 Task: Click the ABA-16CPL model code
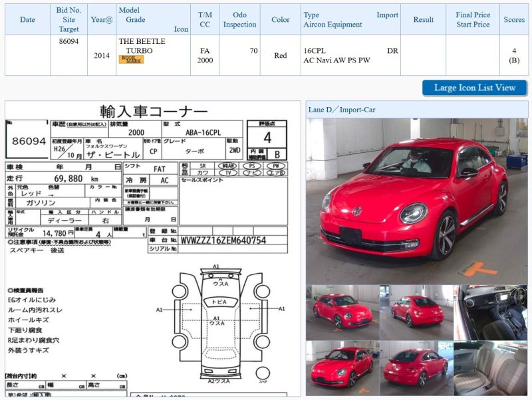click(x=203, y=132)
